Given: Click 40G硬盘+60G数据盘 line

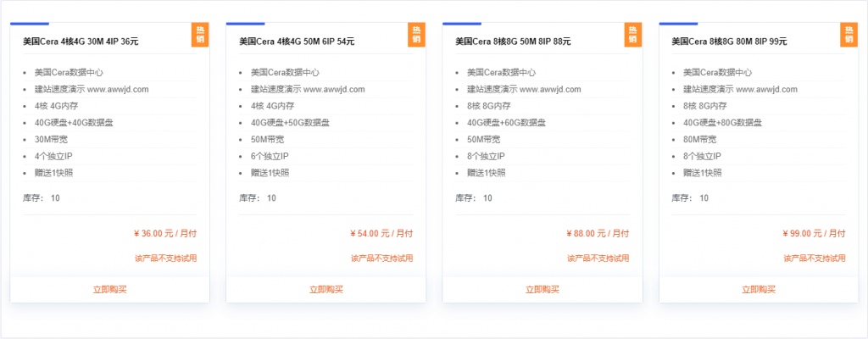Looking at the screenshot, I should (507, 122).
